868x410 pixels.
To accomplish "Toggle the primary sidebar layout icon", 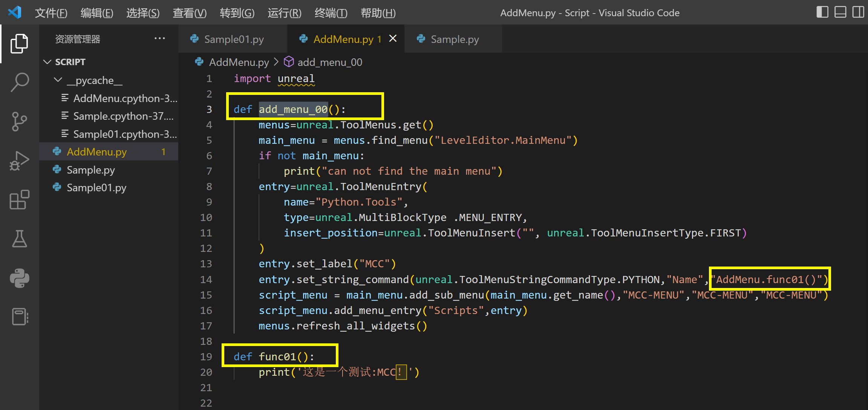I will [x=822, y=12].
